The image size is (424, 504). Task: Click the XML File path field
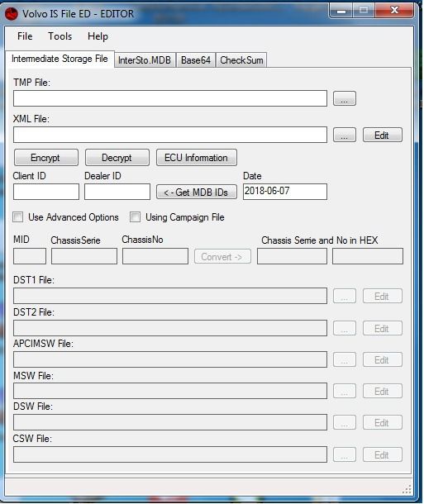point(170,135)
